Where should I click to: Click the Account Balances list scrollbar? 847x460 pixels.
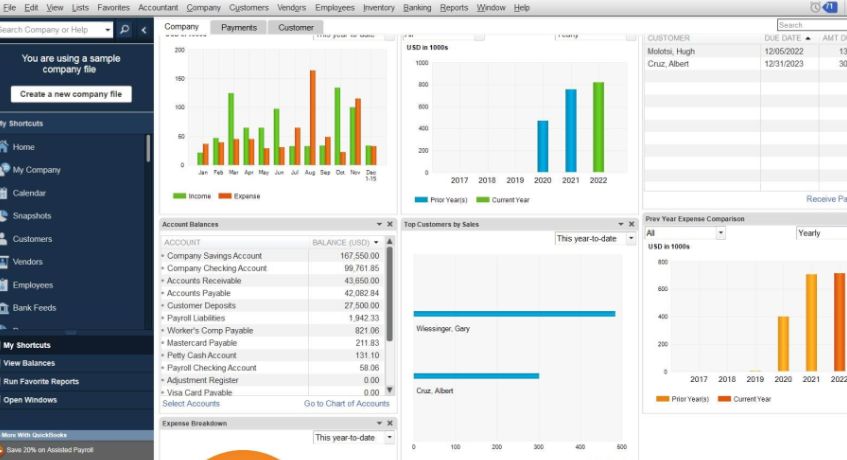(x=390, y=300)
